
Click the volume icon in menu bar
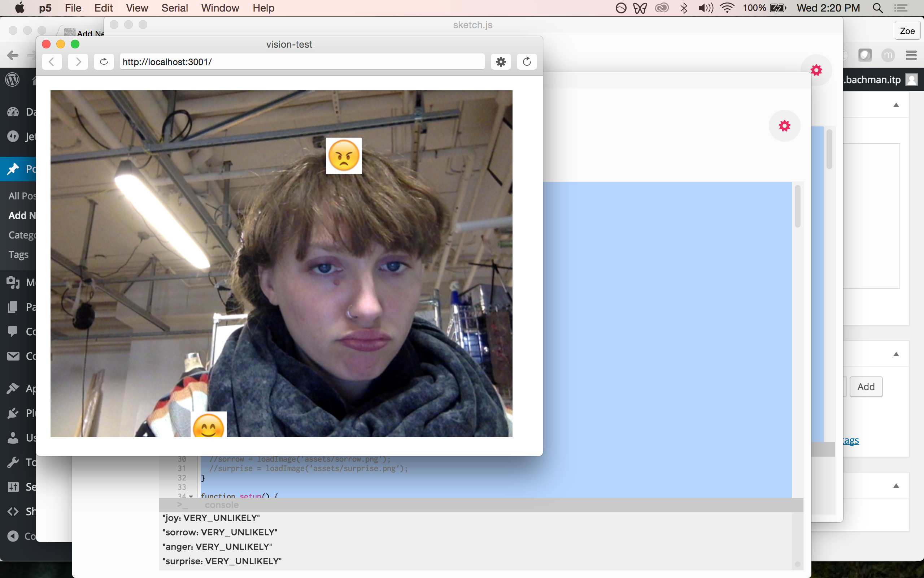pyautogui.click(x=705, y=8)
